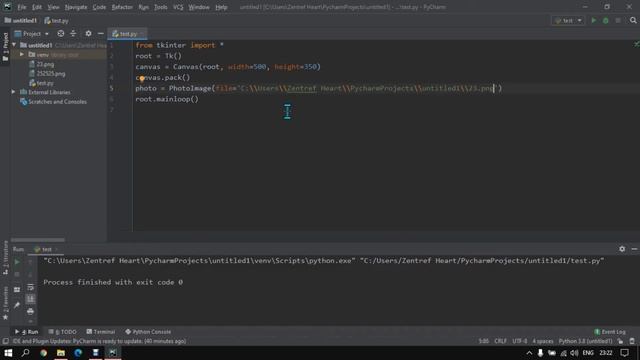The height and width of the screenshot is (360, 640).
Task: Expand the venv folder
Action: (x=22, y=54)
